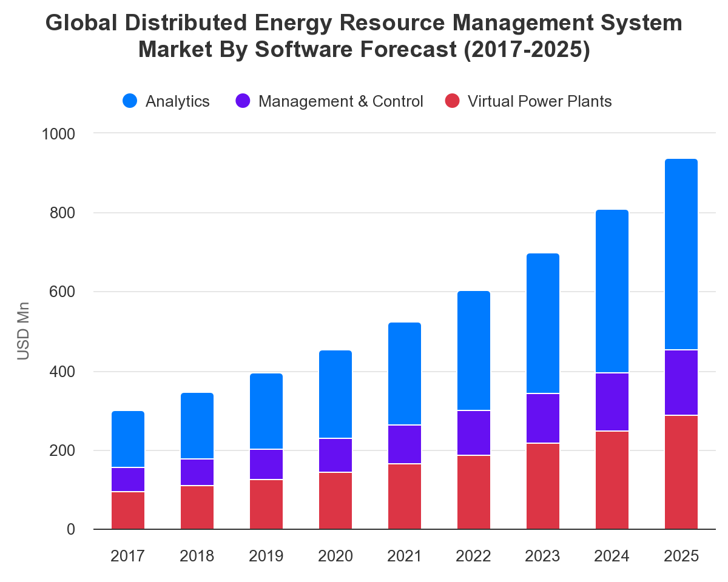The height and width of the screenshot is (582, 728).
Task: Highlight the 2021 Analytics bar segment
Action: point(405,374)
